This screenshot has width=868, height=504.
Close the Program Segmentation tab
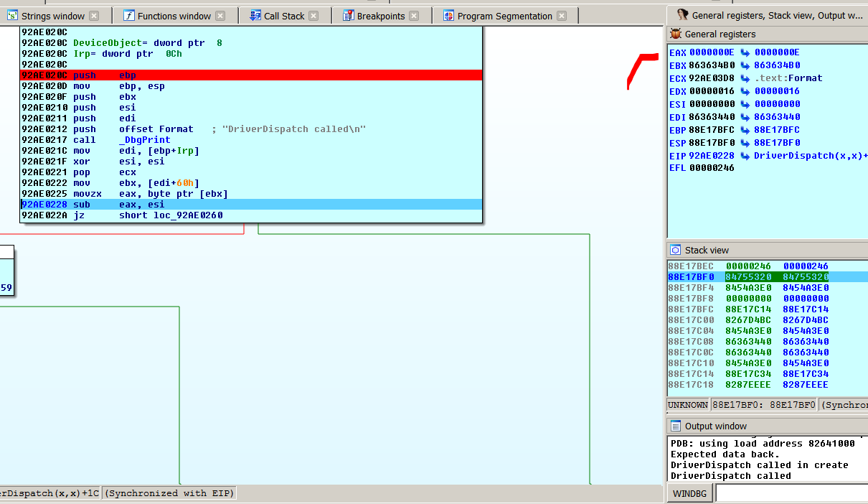[562, 16]
